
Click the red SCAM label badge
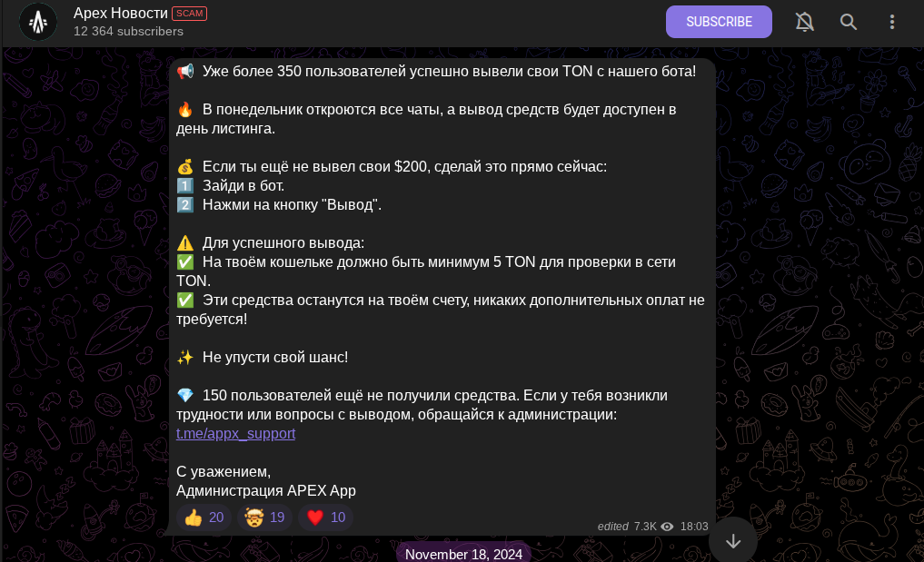[189, 14]
